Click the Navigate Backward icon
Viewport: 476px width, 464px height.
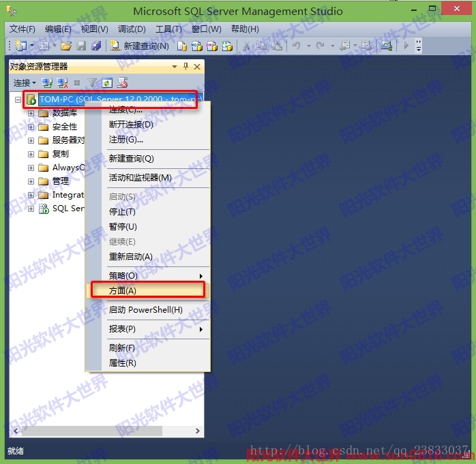345,46
